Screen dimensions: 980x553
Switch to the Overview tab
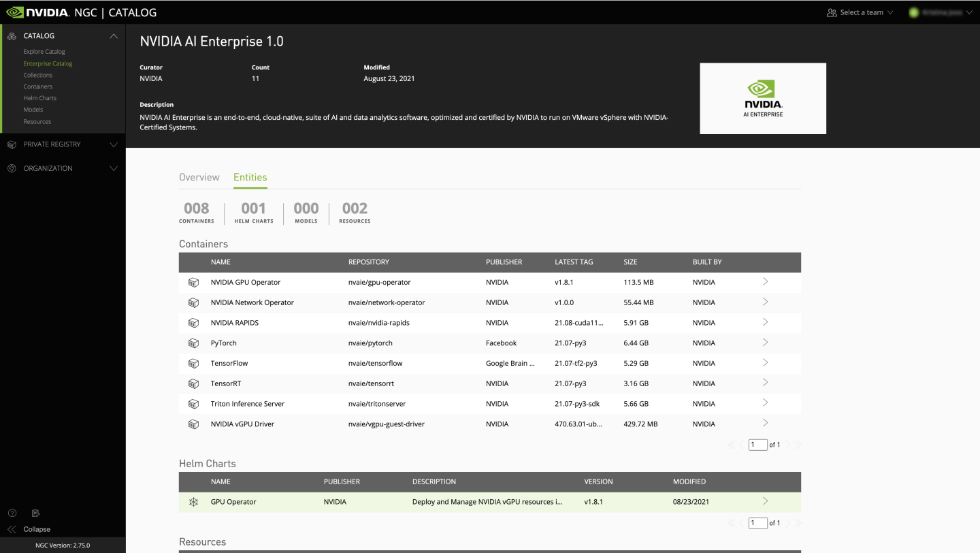(199, 177)
